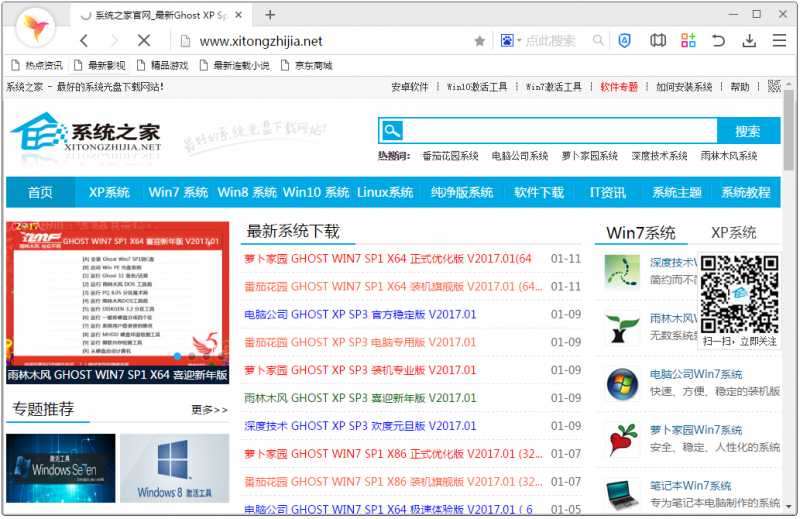Click the 雨林木风 sprout tree icon
The height and width of the screenshot is (519, 800).
click(622, 328)
